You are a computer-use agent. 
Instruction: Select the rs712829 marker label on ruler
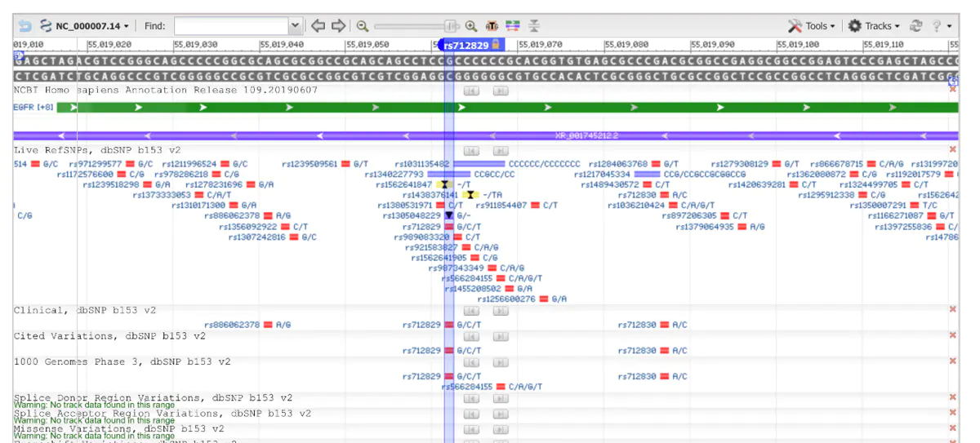click(465, 45)
